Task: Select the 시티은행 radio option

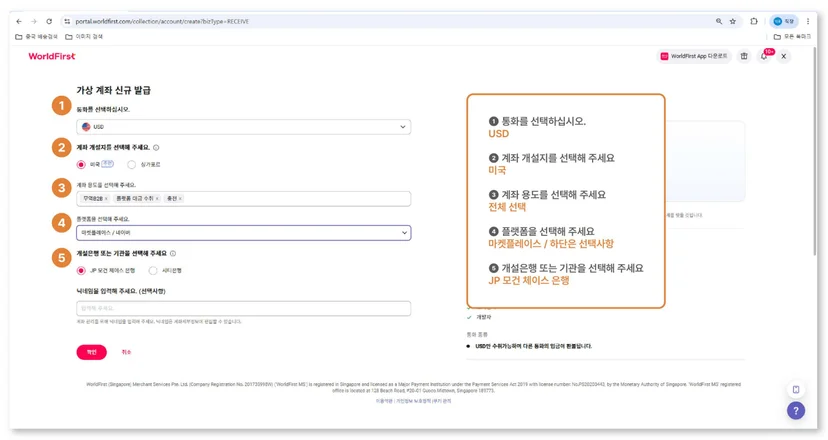Action: 153,270
